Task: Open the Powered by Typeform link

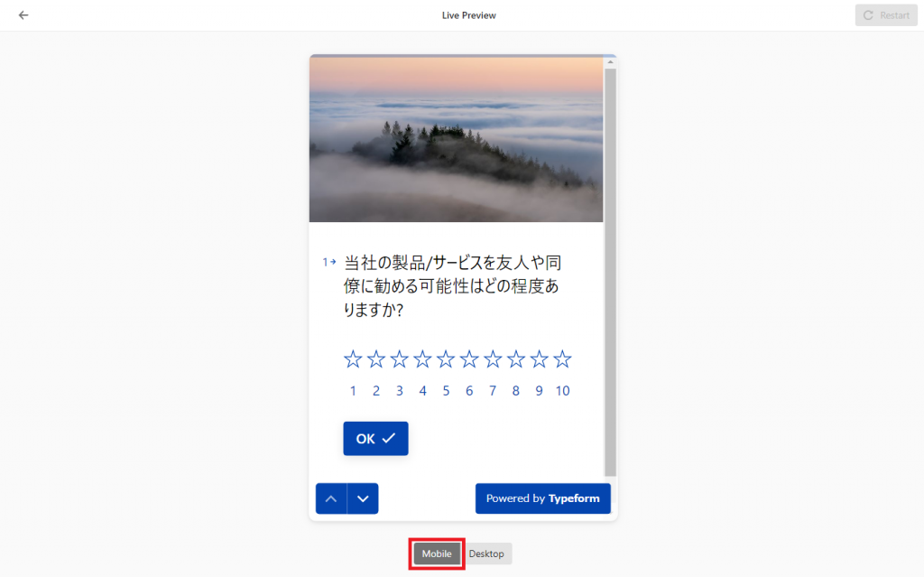Action: [x=542, y=498]
